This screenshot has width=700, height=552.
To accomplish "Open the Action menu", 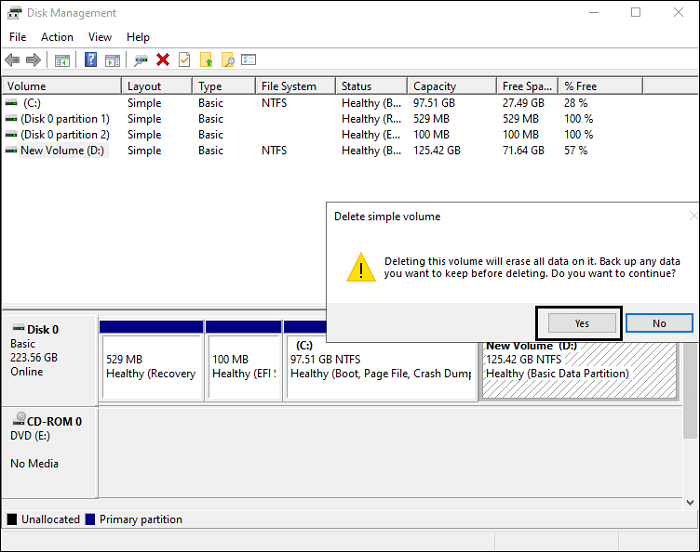I will pyautogui.click(x=57, y=37).
